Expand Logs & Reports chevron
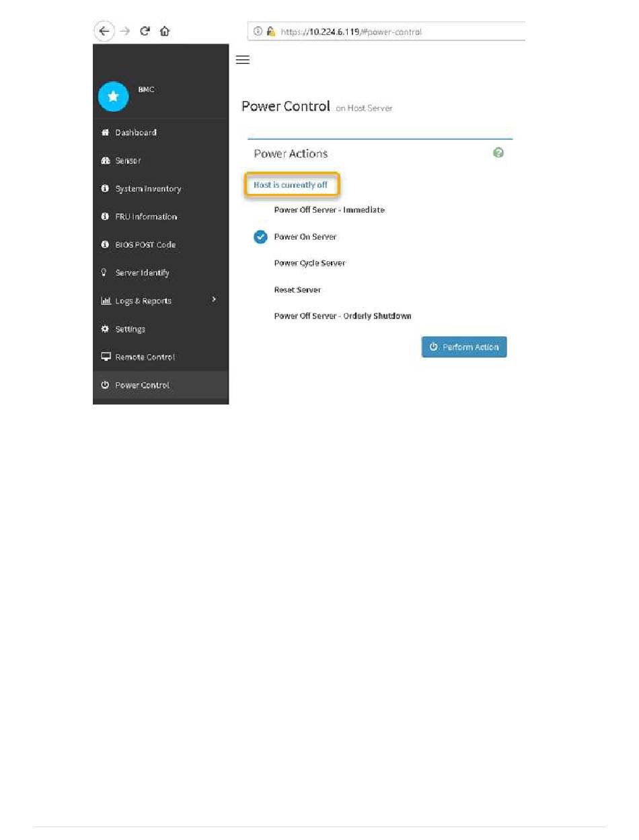The height and width of the screenshot is (840, 639). tap(214, 299)
